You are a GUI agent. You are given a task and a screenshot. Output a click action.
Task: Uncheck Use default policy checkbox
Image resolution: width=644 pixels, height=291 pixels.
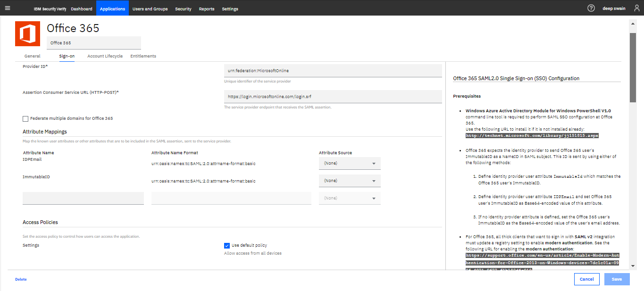click(x=227, y=245)
